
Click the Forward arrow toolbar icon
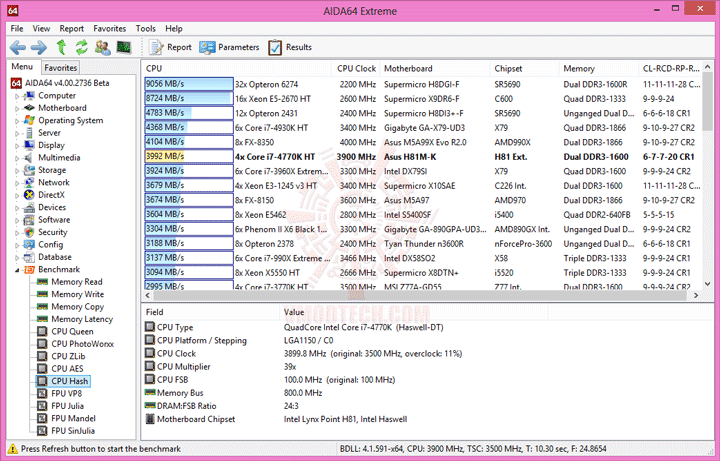tap(39, 47)
